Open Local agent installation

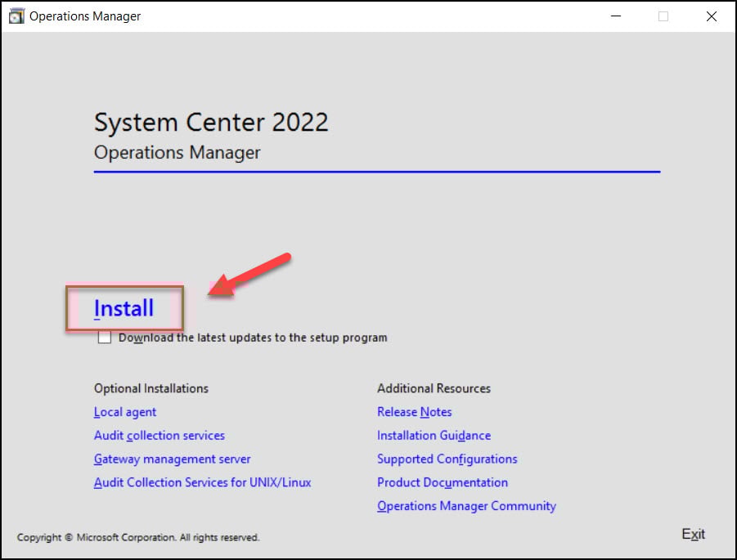[125, 412]
